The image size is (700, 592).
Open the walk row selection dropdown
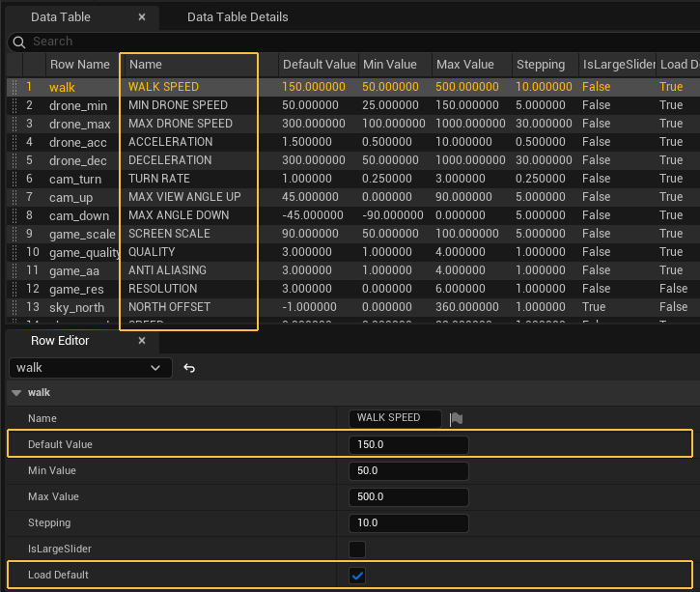click(x=90, y=368)
